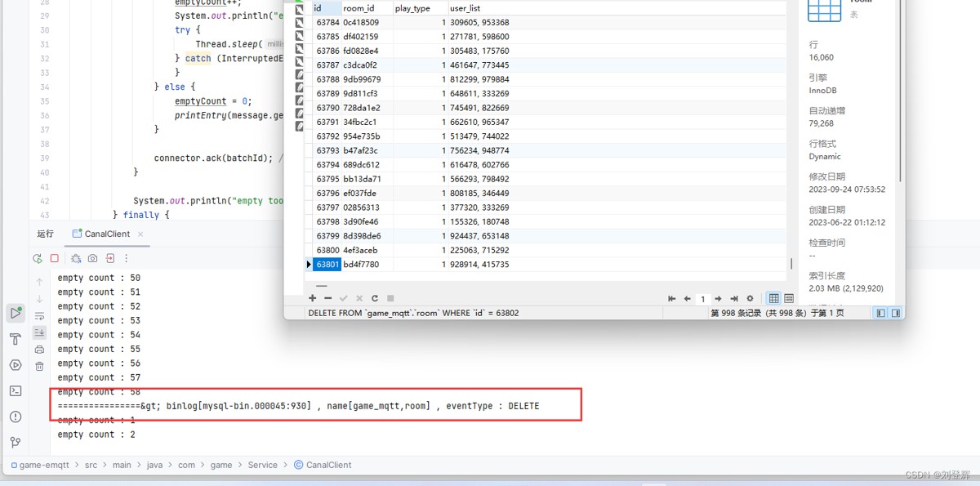Click the info panel vertical scrollbar
Image resolution: width=980 pixels, height=486 pixels.
pyautogui.click(x=901, y=90)
